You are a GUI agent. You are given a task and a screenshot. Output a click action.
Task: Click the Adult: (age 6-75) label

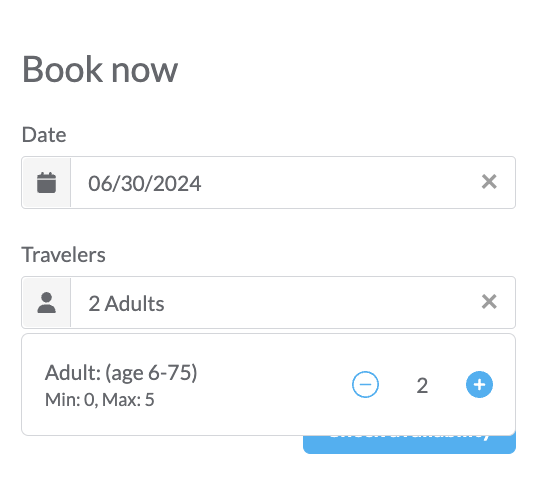point(121,373)
